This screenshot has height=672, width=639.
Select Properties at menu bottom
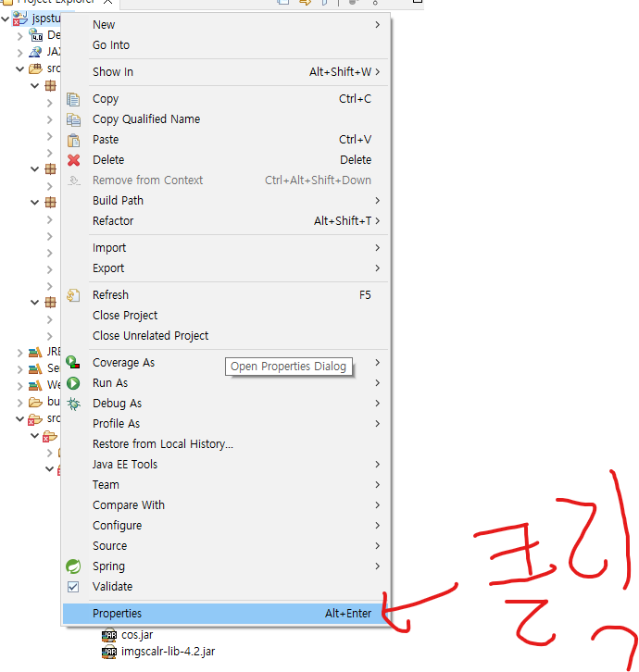[226, 614]
